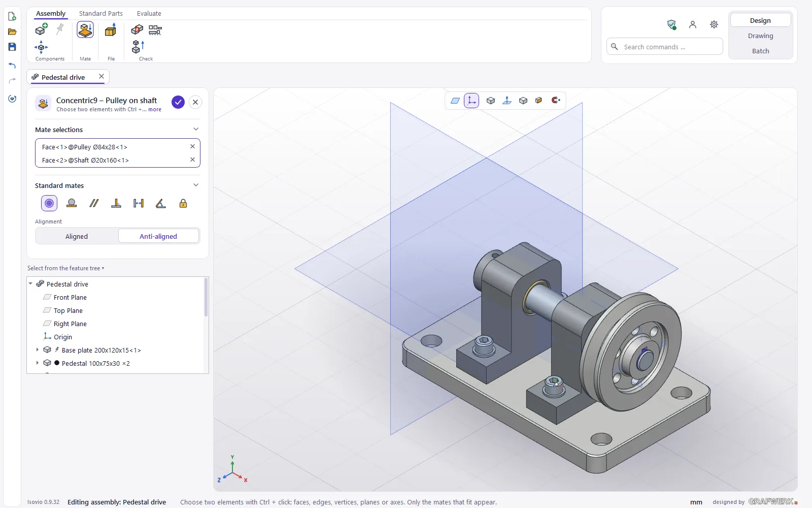
Task: Click the assembly hierarchy up-arrow icon in Check
Action: coord(138,47)
